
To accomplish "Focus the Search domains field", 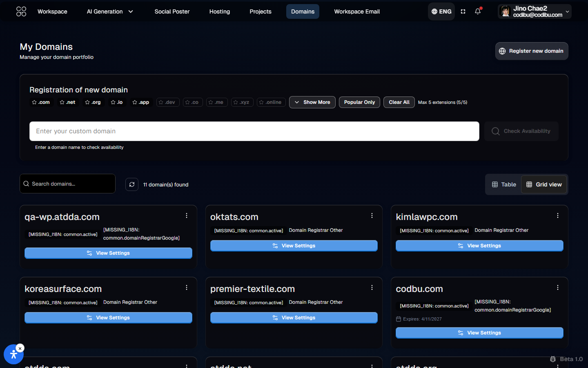I will click(67, 184).
